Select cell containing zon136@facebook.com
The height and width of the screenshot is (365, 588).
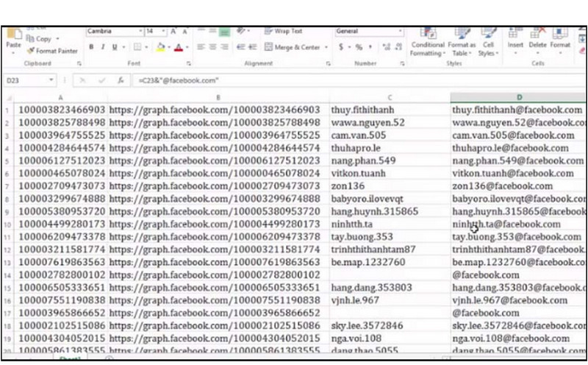[x=518, y=186]
